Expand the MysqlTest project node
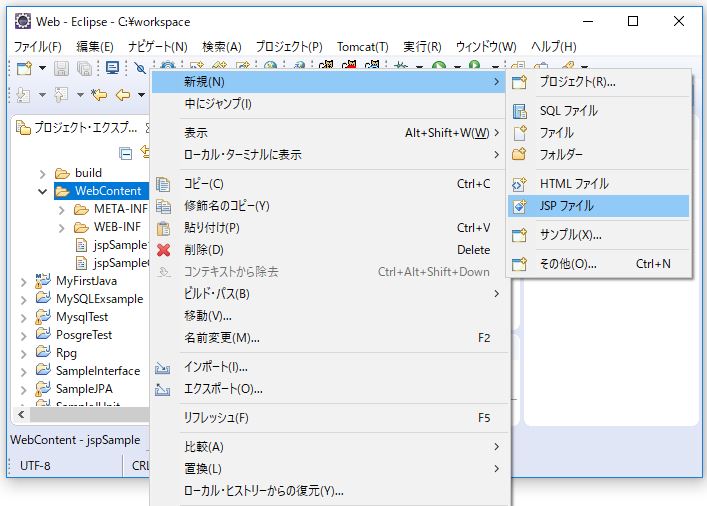Screen dimensions: 707x506 click(x=23, y=318)
